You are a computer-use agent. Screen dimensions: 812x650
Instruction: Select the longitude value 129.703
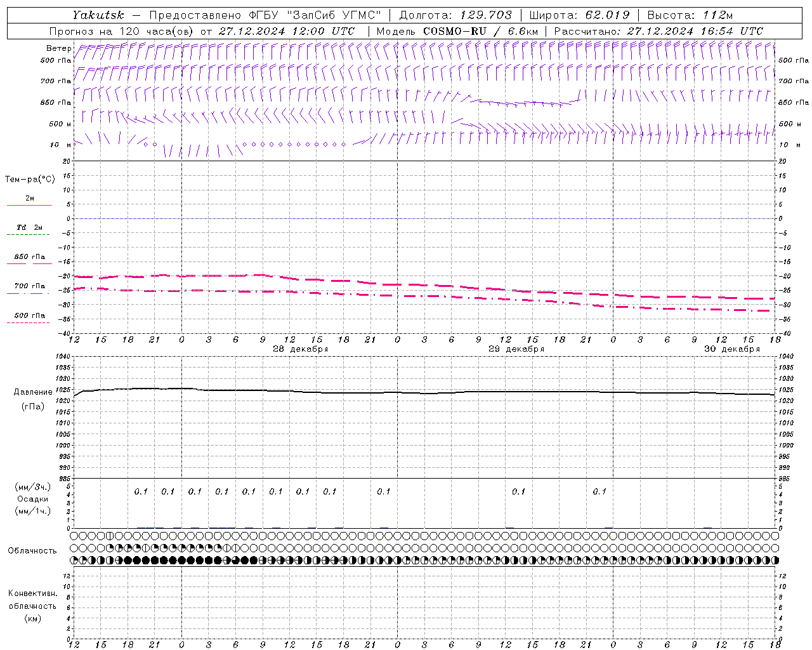[x=487, y=15]
